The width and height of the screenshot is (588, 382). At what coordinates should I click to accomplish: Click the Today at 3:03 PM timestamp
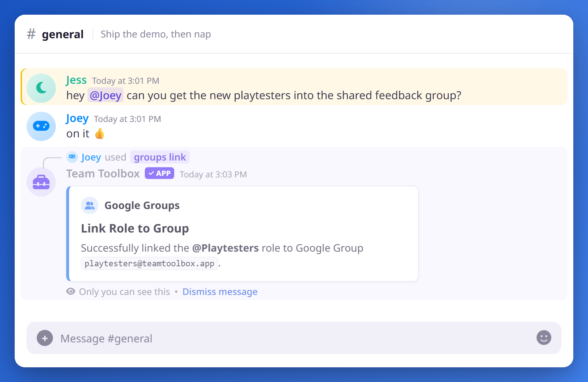point(213,174)
